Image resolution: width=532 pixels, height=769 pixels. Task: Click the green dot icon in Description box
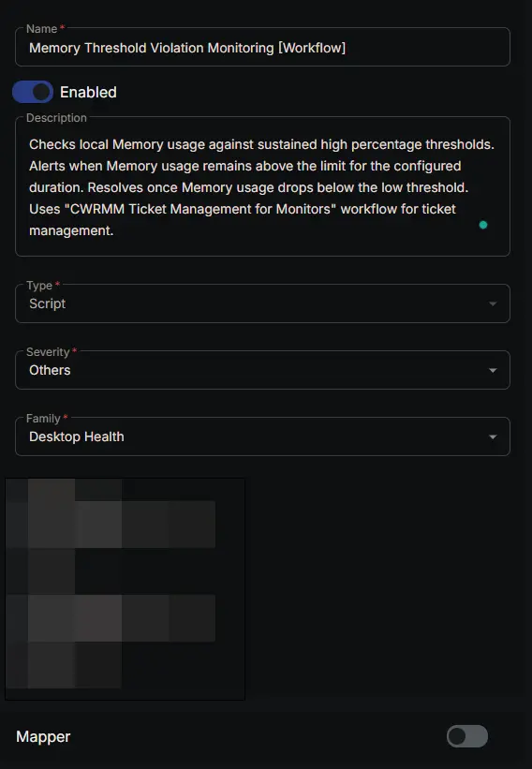(483, 225)
